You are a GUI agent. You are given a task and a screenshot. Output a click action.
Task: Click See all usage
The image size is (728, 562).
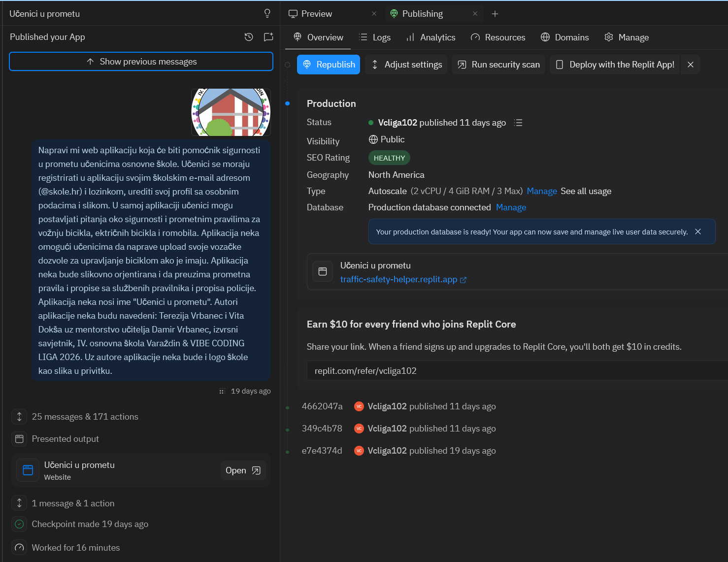tap(586, 191)
